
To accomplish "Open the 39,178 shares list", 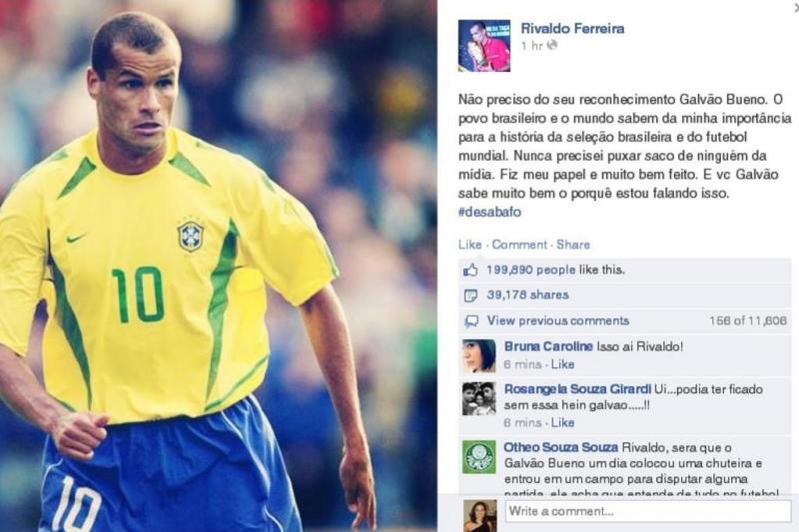I will pyautogui.click(x=528, y=294).
